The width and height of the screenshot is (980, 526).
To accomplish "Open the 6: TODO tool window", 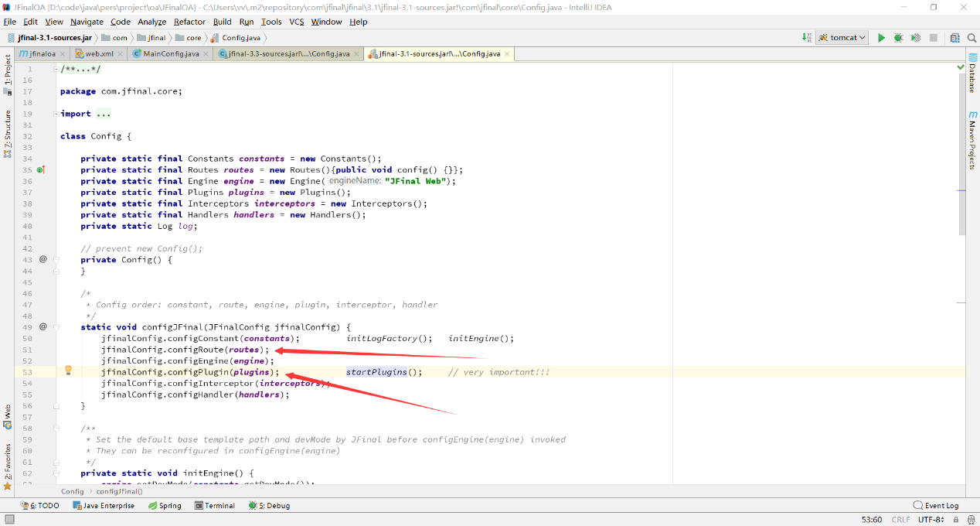I will (x=39, y=506).
